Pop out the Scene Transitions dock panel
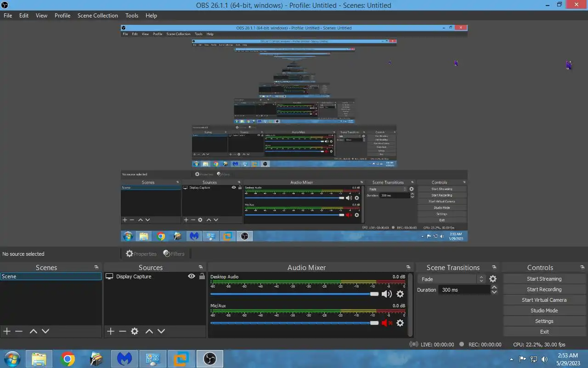588x368 pixels. point(494,267)
